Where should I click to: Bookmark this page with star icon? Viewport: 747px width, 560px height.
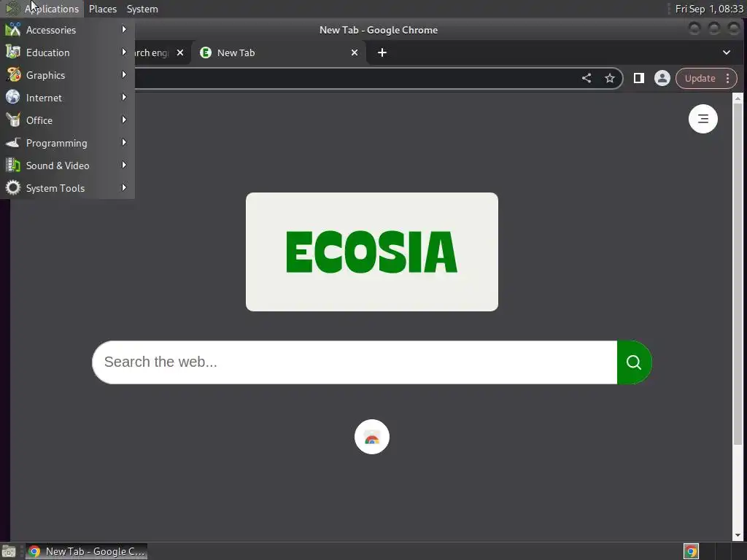coord(610,79)
